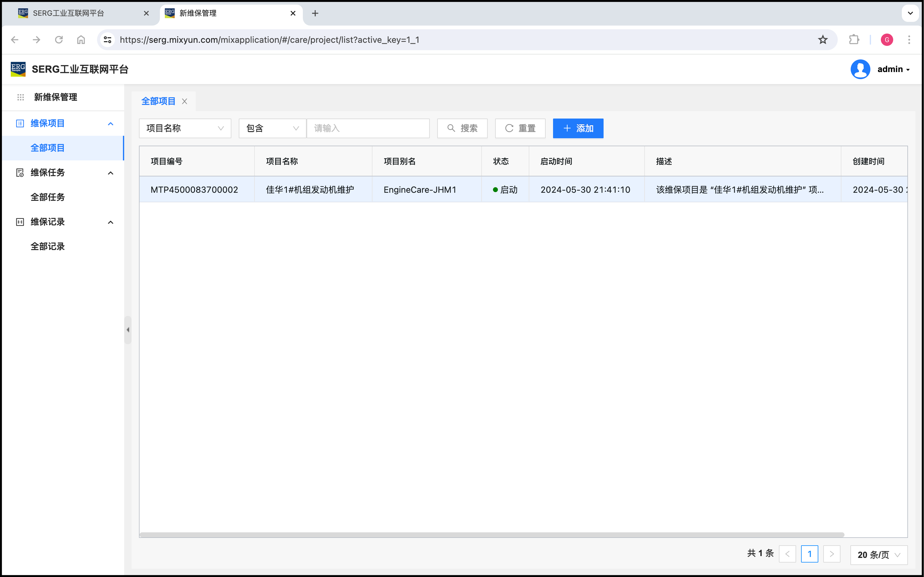
Task: Click the 重置 reset button
Action: click(x=520, y=128)
